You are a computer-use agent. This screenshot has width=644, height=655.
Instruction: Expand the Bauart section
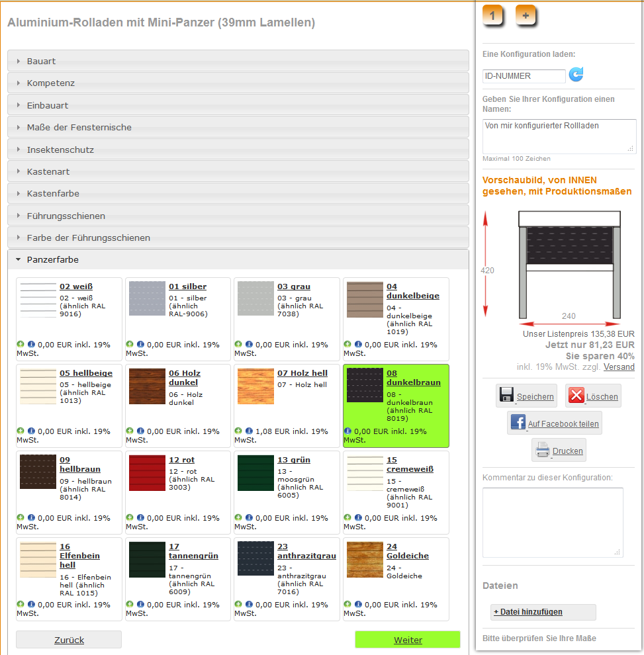[238, 61]
